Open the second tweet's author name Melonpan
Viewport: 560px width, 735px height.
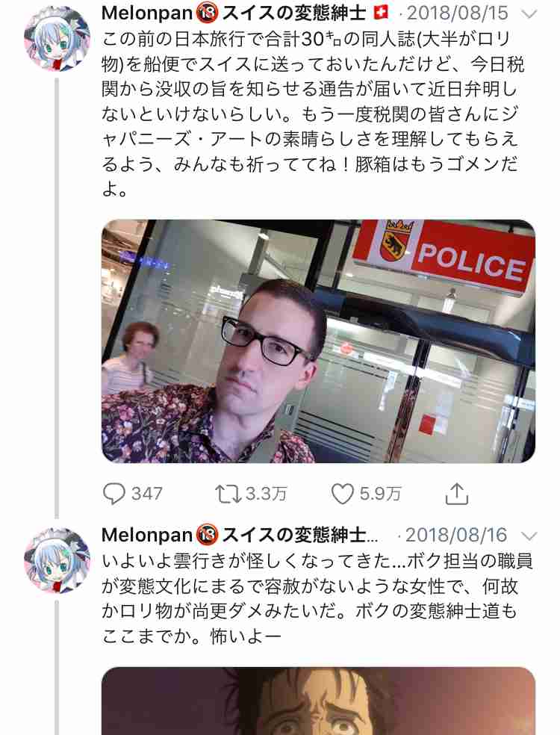pos(146,535)
